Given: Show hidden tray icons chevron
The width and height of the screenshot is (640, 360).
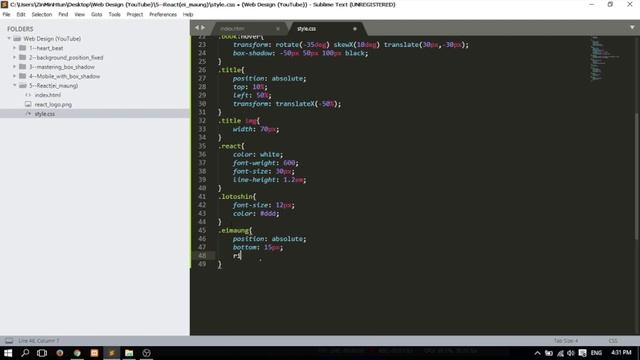Looking at the screenshot, I should point(537,353).
